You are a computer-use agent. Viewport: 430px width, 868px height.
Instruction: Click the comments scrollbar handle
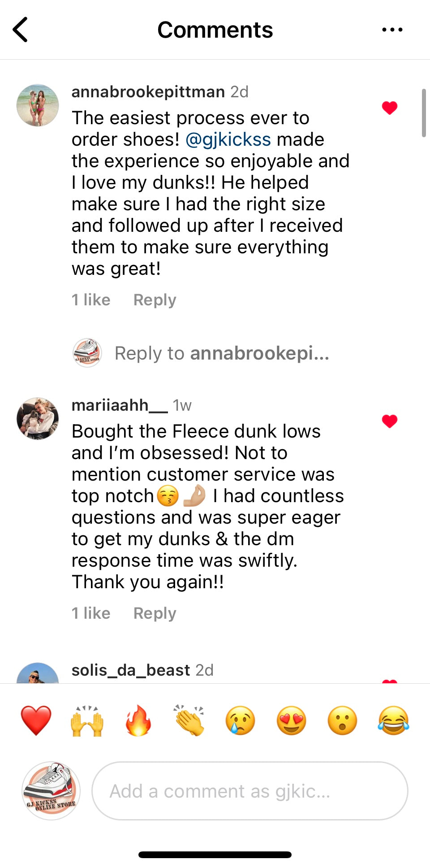[423, 113]
